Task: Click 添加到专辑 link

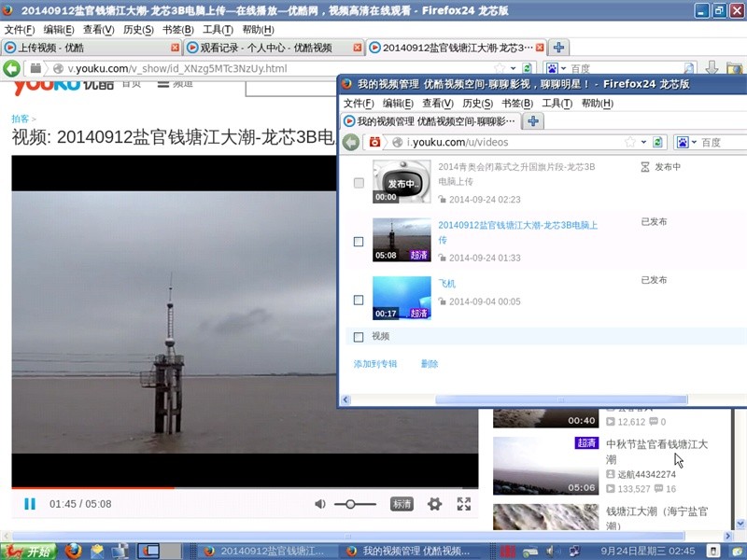Action: click(375, 364)
